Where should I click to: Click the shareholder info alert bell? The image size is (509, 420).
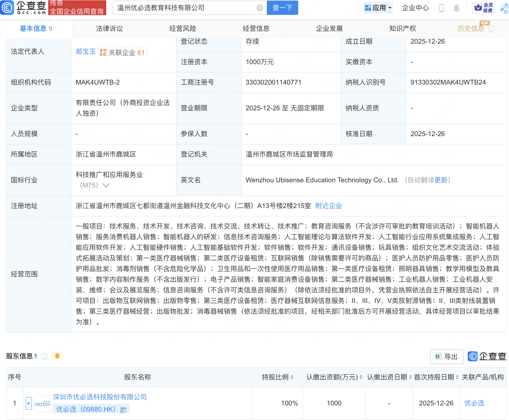coord(57,356)
